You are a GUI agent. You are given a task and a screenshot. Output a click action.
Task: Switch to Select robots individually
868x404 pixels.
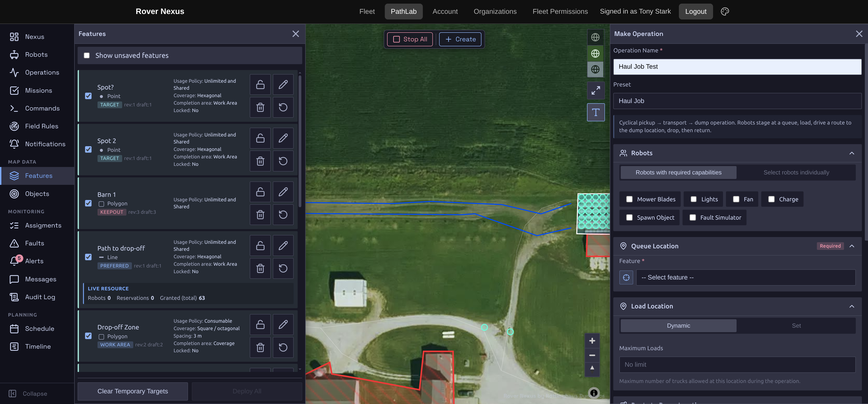point(796,172)
